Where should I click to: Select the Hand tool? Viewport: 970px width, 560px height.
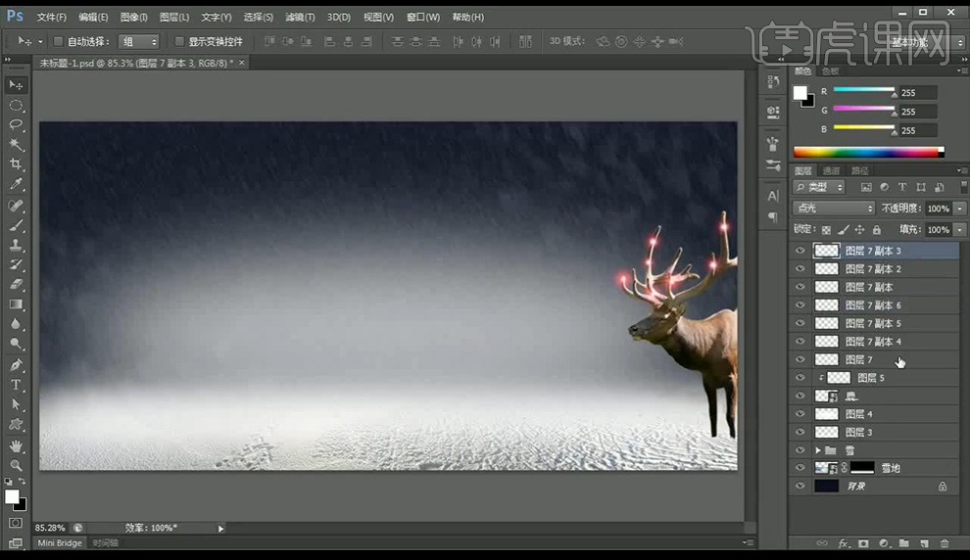(x=16, y=445)
